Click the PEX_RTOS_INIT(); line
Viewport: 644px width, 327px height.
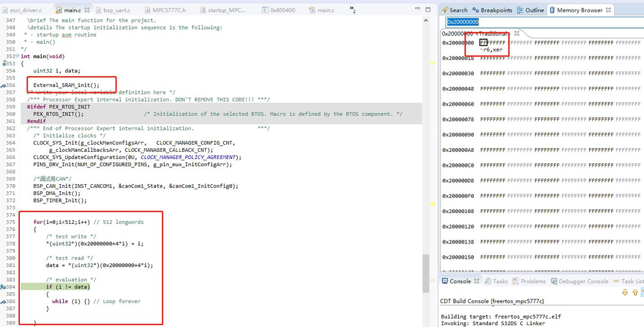[x=58, y=114]
